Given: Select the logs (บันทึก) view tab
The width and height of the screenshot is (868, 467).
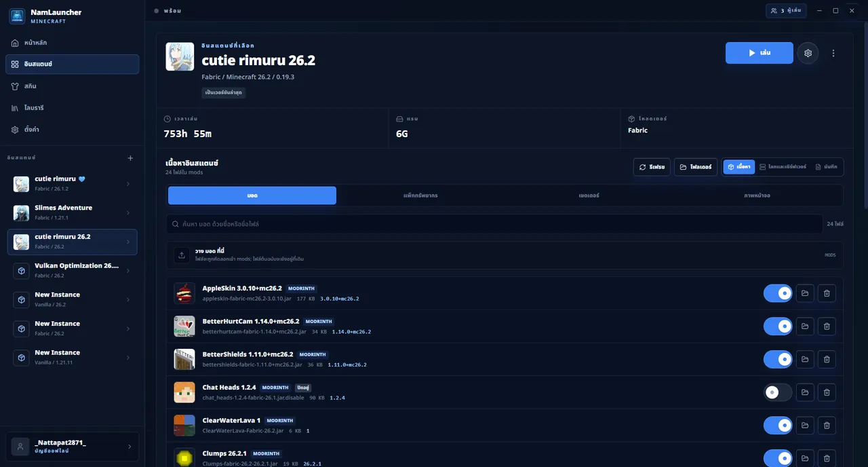Looking at the screenshot, I should (x=826, y=167).
